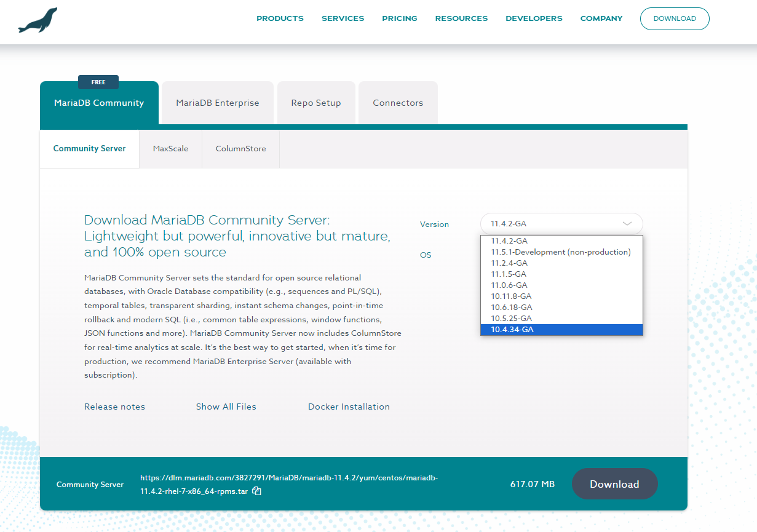Open the Docker Installation link
Screen dimensions: 757x532
[349, 407]
